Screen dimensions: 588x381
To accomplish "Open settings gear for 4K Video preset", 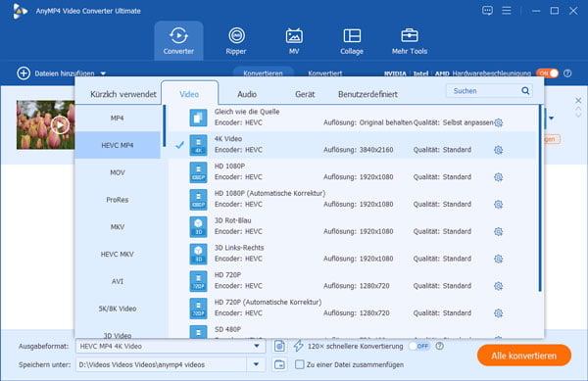I will tap(498, 150).
